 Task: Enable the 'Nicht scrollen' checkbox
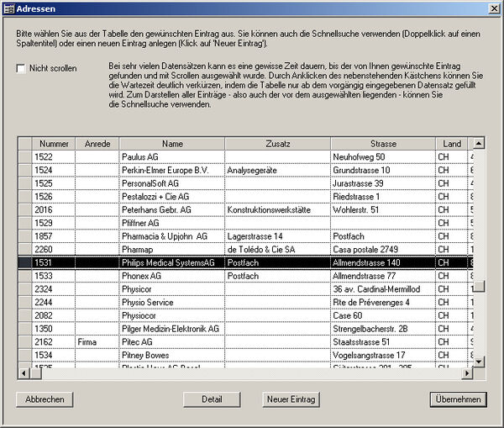pyautogui.click(x=21, y=69)
